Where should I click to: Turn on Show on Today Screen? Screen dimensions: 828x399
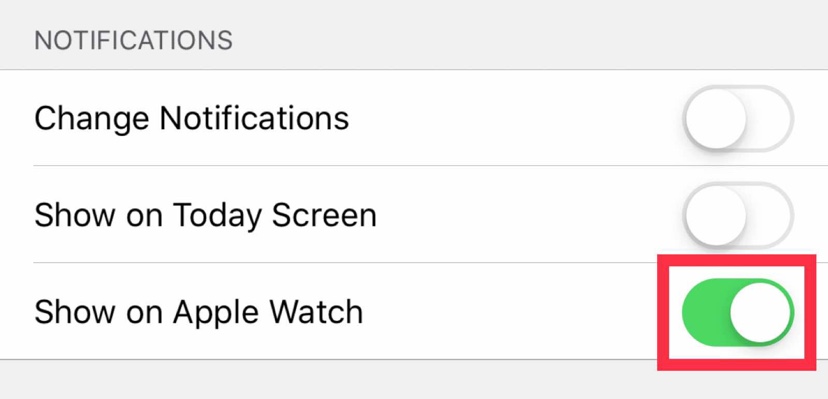coord(738,214)
